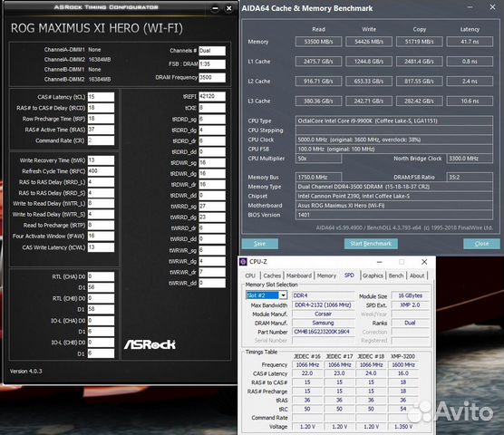Click the ASRock logo in Timing Configurator
Image resolution: width=504 pixels, height=435 pixels.
pos(150,344)
